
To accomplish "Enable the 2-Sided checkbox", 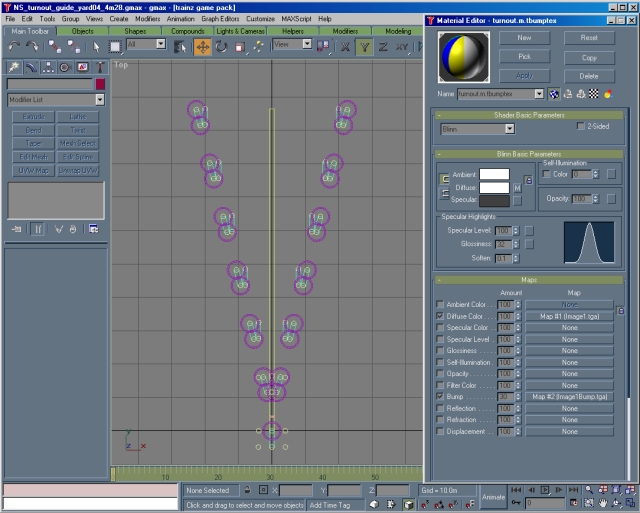I will pos(580,126).
